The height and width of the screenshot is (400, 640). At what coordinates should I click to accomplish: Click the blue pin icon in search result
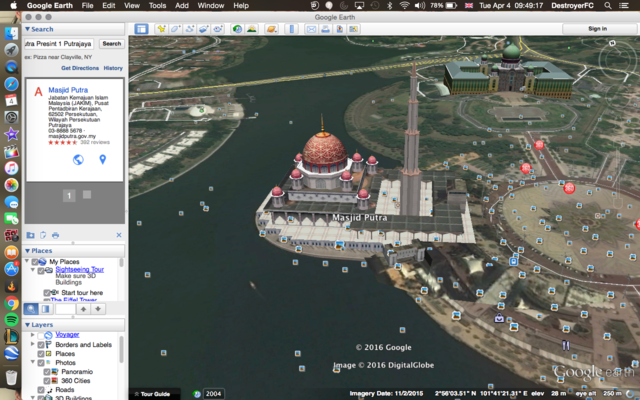click(x=102, y=160)
